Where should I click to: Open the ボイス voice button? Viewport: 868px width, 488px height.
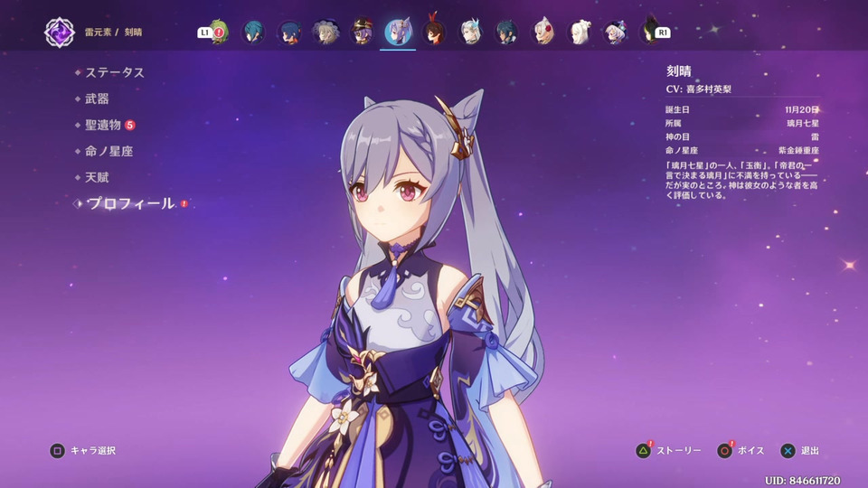pyautogui.click(x=751, y=451)
